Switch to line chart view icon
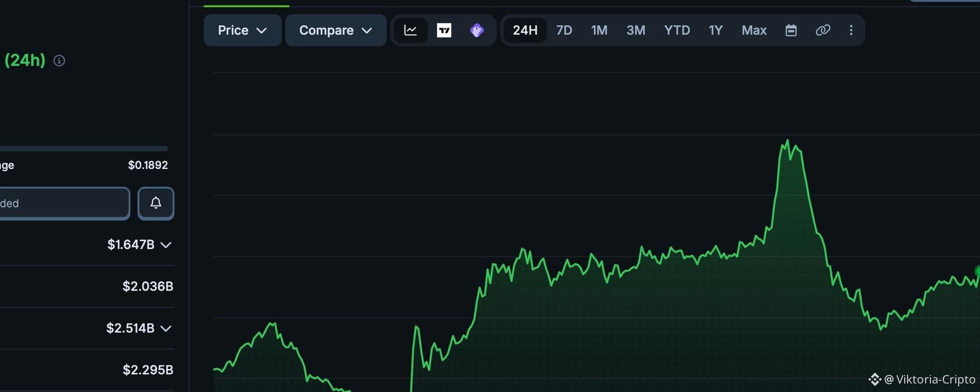Screen dimensions: 980x392 pos(411,30)
